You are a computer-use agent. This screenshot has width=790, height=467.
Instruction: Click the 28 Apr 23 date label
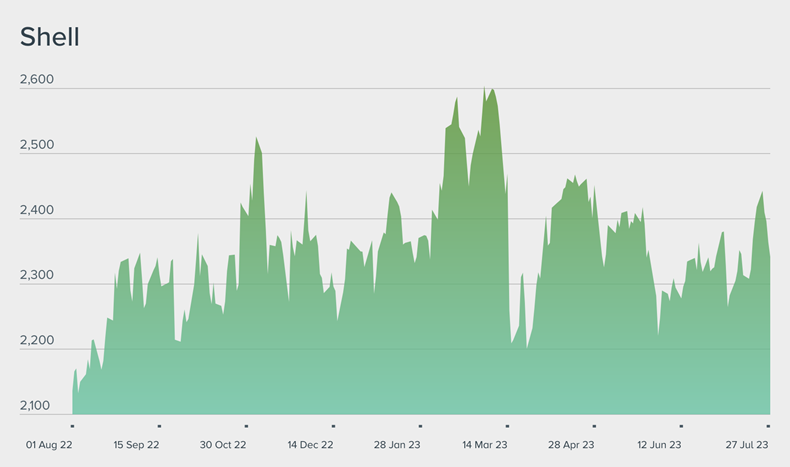[572, 445]
